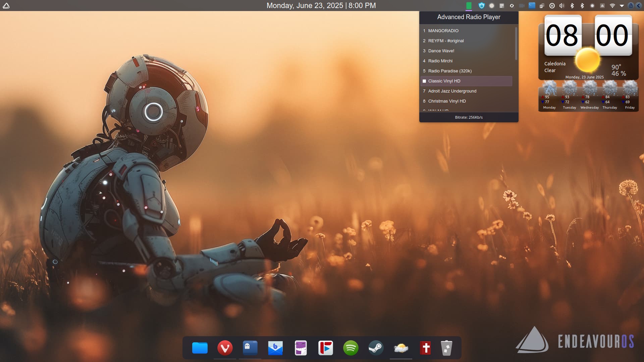Screen dimensions: 644x362
Task: Open the volume control tray icon
Action: tap(562, 6)
